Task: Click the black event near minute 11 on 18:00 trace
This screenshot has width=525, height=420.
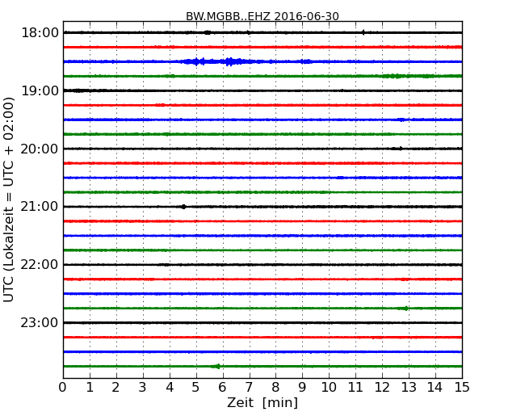Action: tap(363, 32)
